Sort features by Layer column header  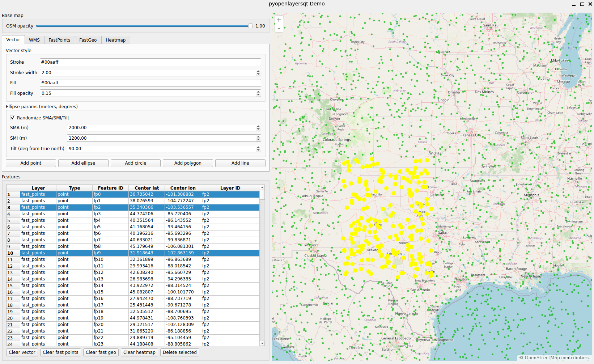[38, 188]
